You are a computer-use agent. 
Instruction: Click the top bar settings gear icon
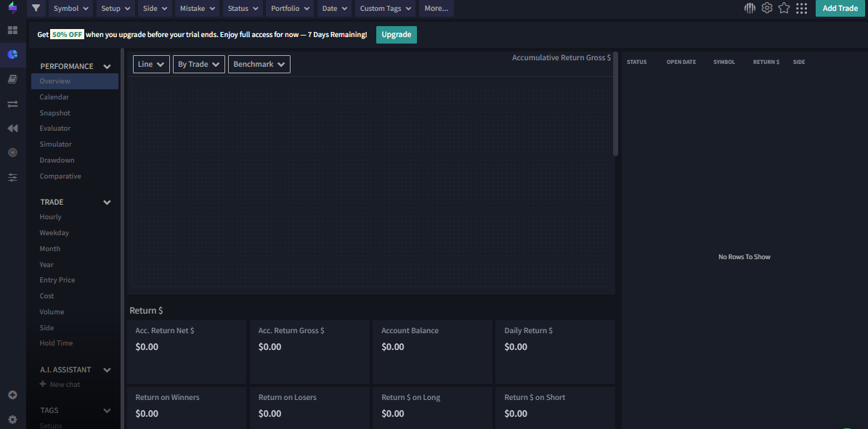click(x=767, y=8)
